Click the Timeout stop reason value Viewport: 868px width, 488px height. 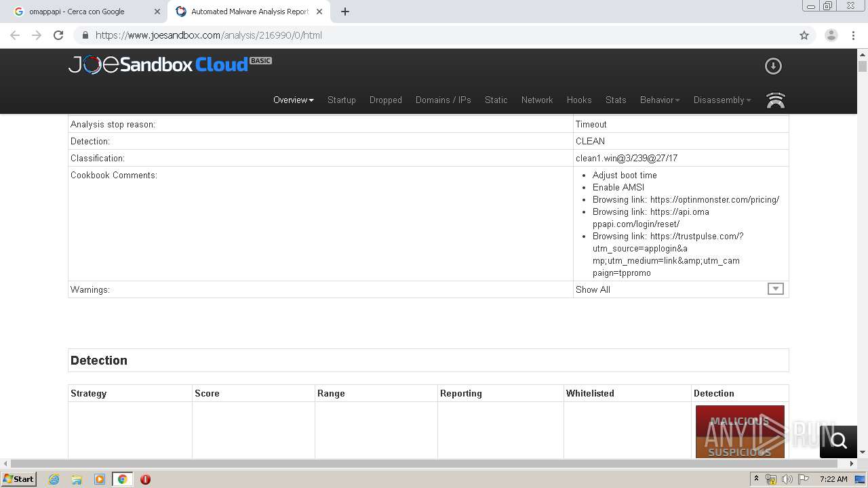coord(591,124)
